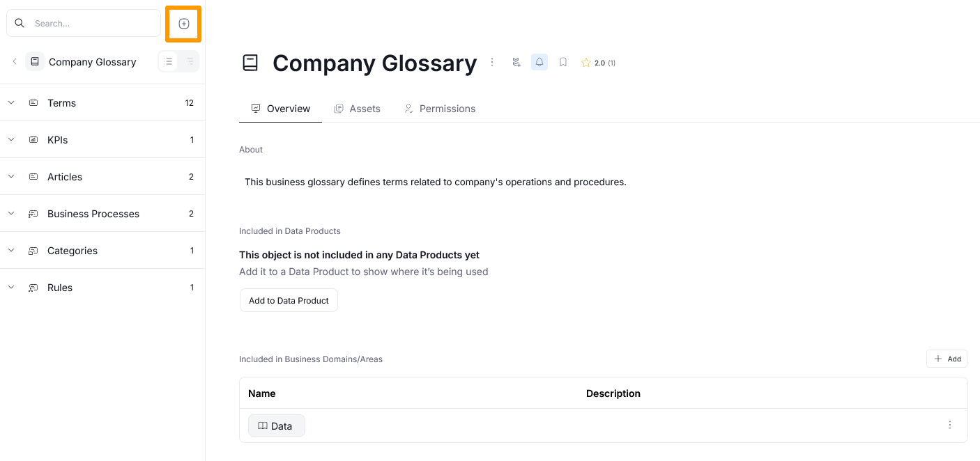Expand the KPIs section in the sidebar
The height and width of the screenshot is (461, 980).
(x=10, y=139)
